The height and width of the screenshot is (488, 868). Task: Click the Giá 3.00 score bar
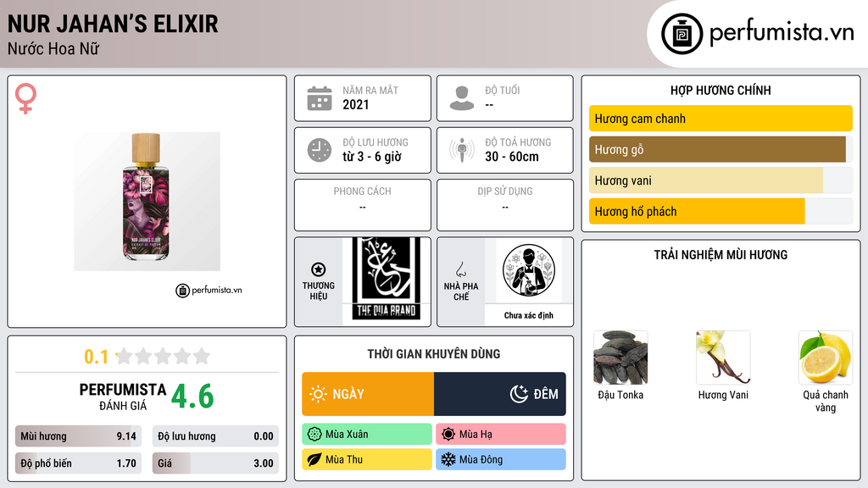[215, 463]
